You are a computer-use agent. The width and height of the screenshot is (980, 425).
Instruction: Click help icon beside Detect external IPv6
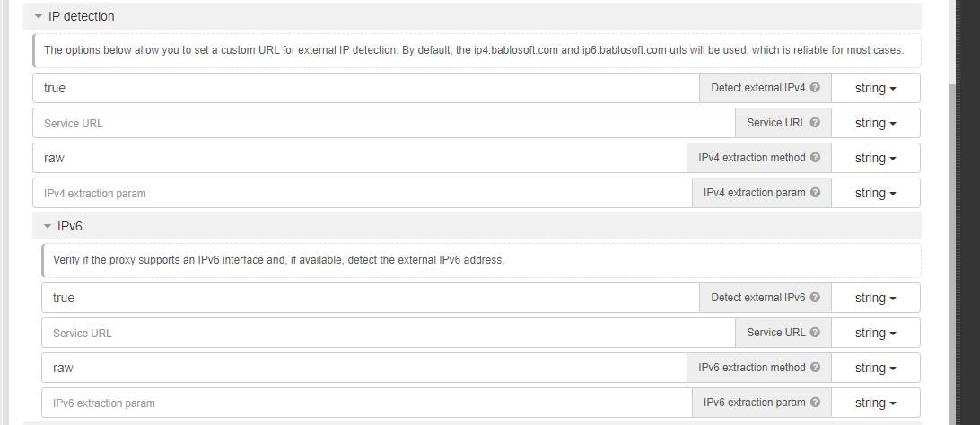[x=815, y=298]
